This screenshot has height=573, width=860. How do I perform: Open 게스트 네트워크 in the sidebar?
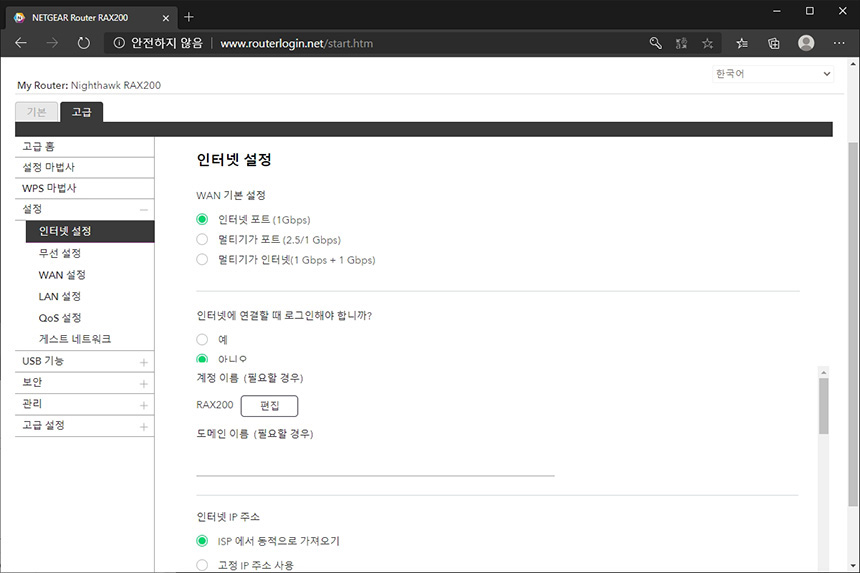[x=75, y=339]
